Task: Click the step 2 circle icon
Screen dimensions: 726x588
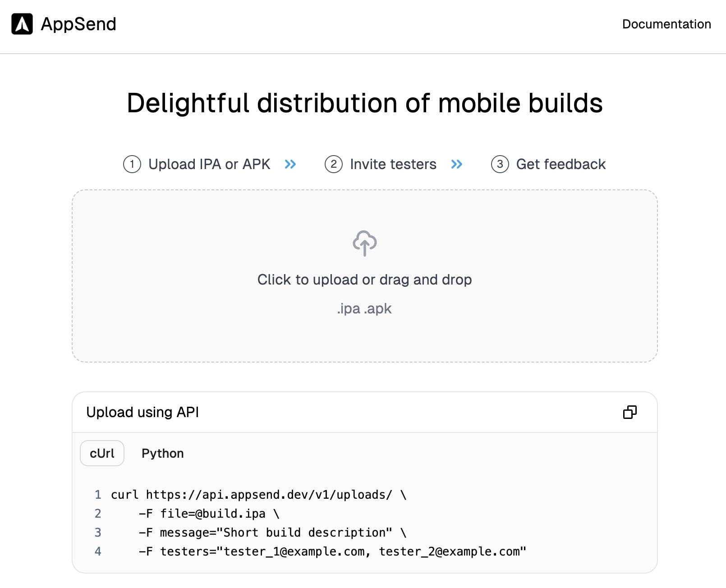Action: pos(334,164)
